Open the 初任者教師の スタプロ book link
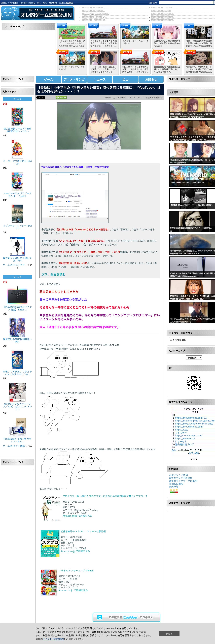The image size is (215, 644). pyautogui.click(x=83, y=531)
